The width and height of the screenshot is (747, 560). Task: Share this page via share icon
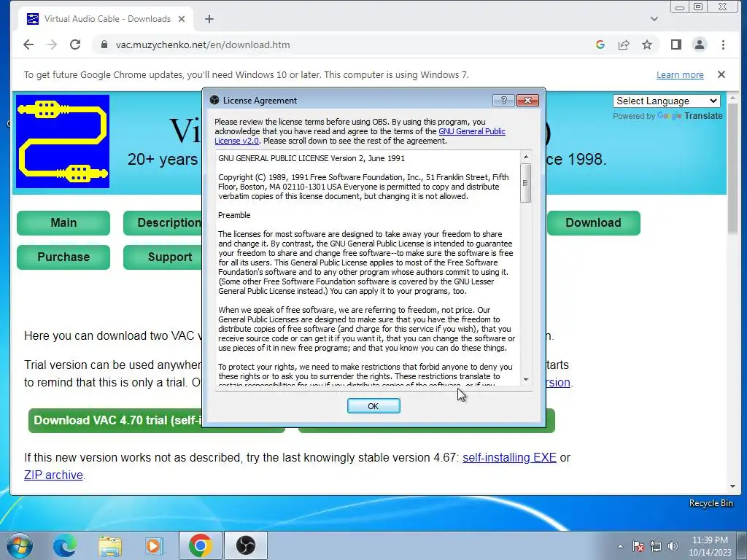click(624, 44)
